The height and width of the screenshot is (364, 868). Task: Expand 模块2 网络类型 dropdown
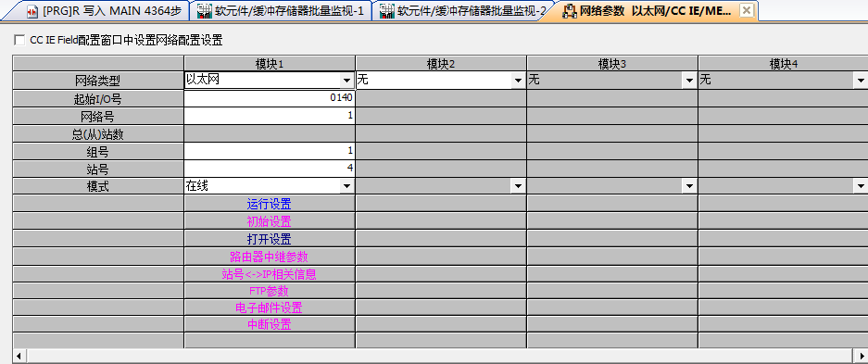point(518,81)
